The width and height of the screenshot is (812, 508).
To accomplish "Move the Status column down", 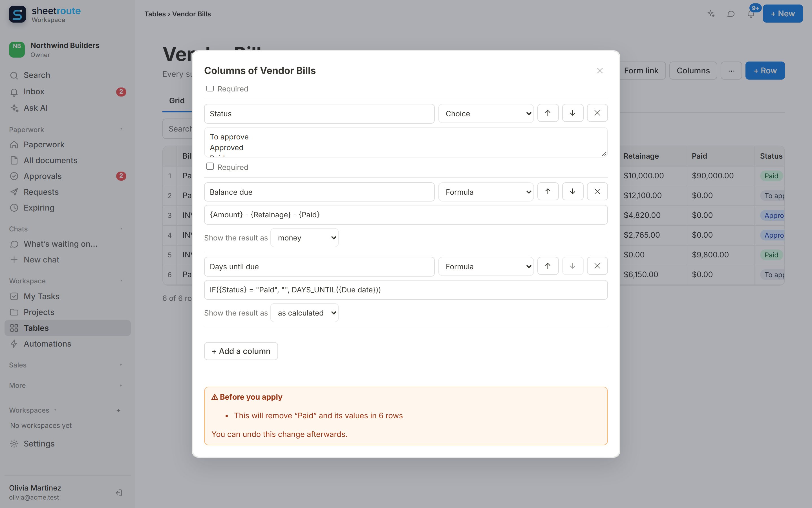I will (x=572, y=113).
